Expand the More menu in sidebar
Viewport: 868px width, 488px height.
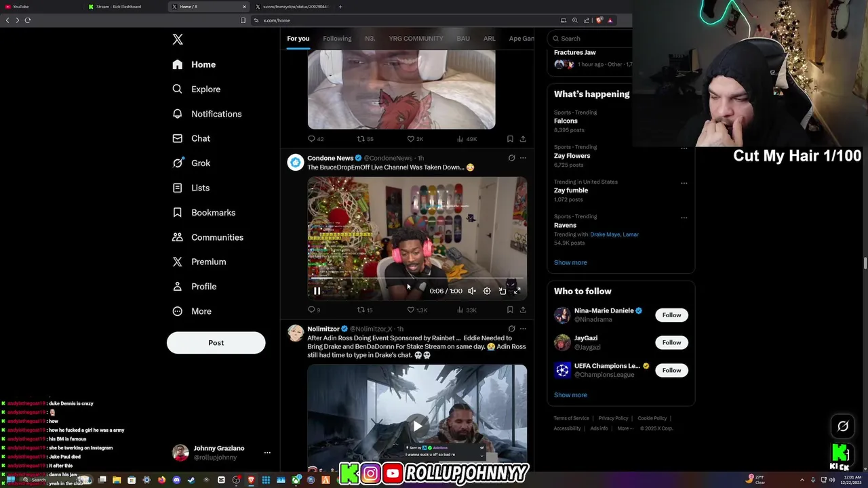(191, 311)
